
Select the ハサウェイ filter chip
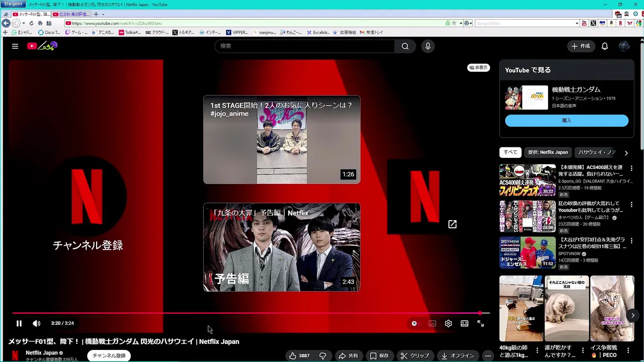[597, 152]
